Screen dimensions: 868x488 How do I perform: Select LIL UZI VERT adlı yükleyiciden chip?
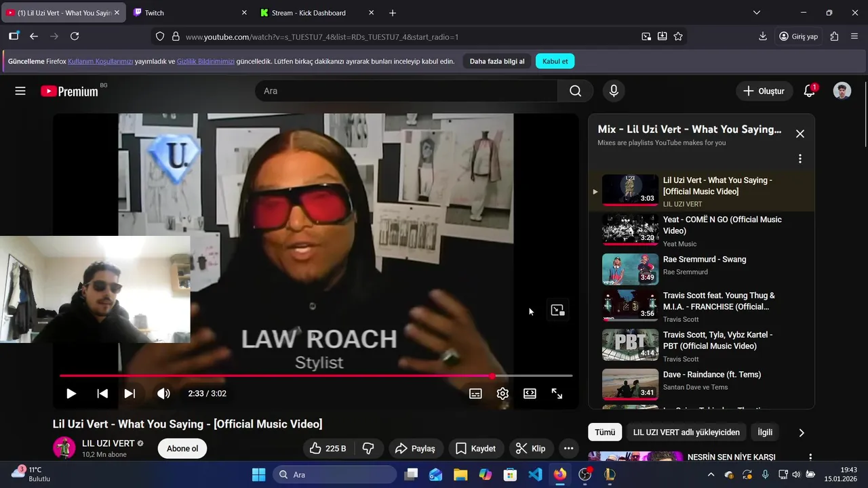click(x=686, y=432)
